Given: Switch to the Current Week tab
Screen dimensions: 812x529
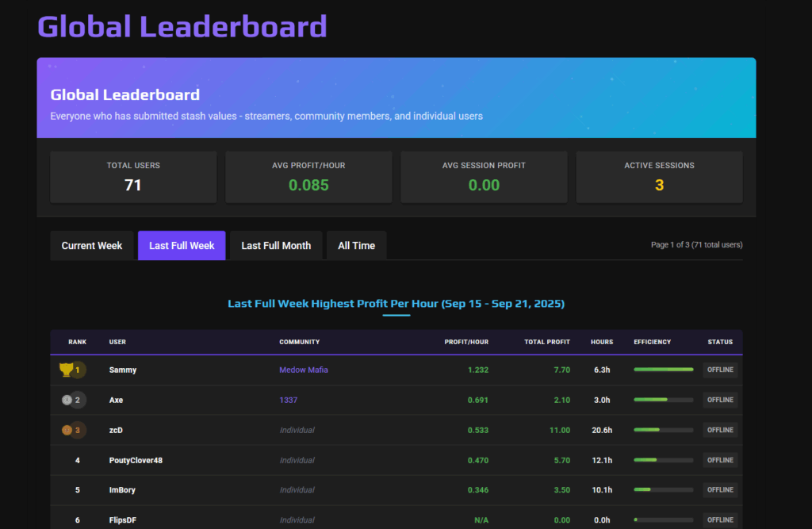Looking at the screenshot, I should 92,245.
